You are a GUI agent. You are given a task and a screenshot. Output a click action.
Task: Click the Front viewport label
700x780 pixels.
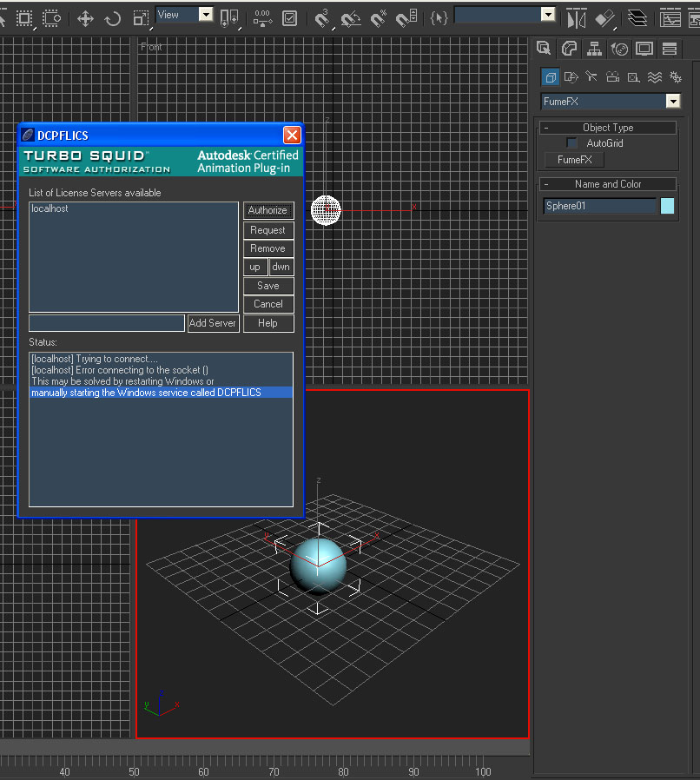tap(151, 47)
